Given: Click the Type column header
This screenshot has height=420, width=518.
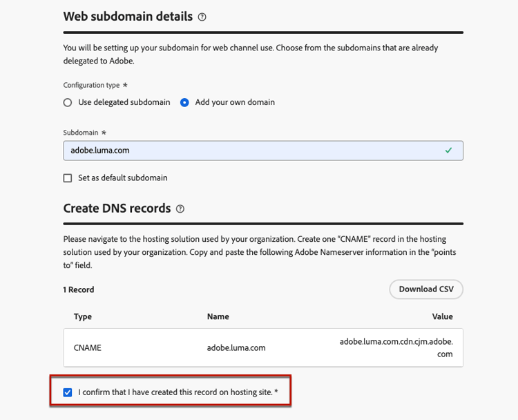Looking at the screenshot, I should tap(83, 316).
